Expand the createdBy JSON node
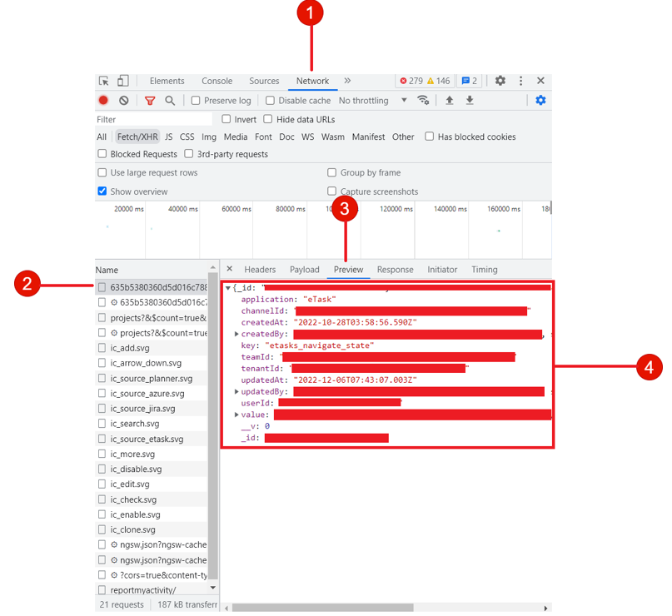Image resolution: width=672 pixels, height=616 pixels. click(x=237, y=334)
